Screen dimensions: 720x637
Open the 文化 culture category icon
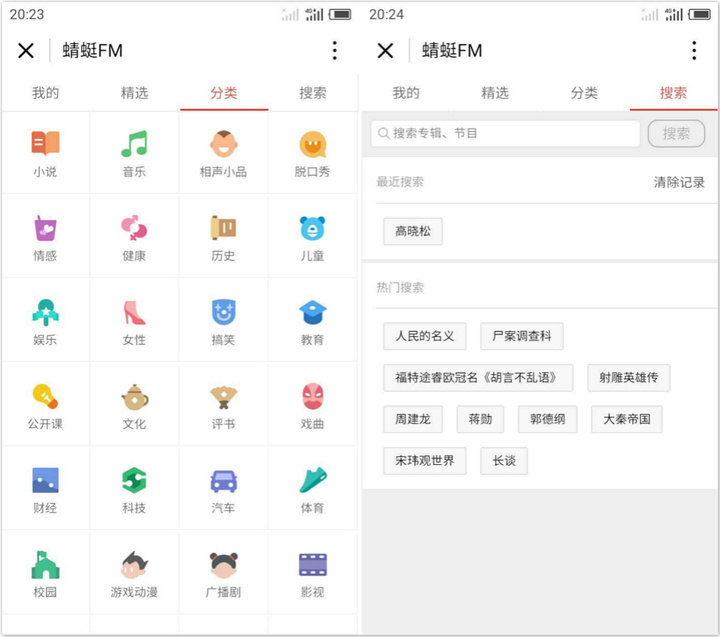[135, 397]
